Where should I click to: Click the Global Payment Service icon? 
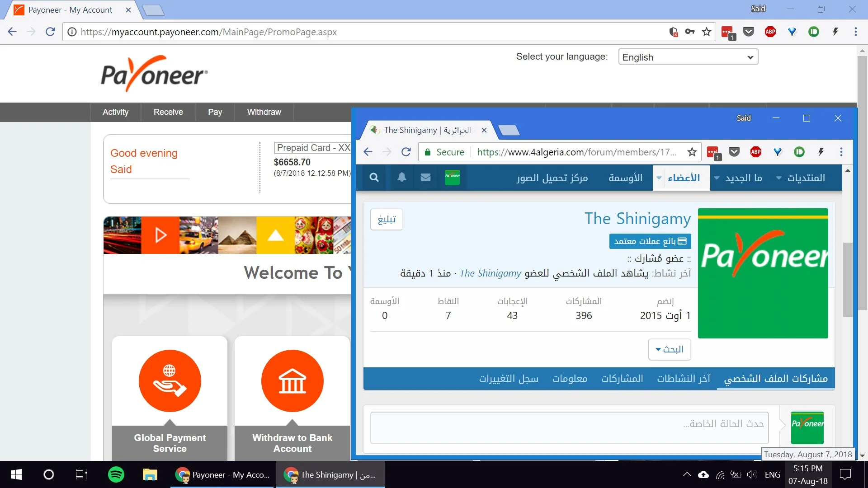[170, 381]
